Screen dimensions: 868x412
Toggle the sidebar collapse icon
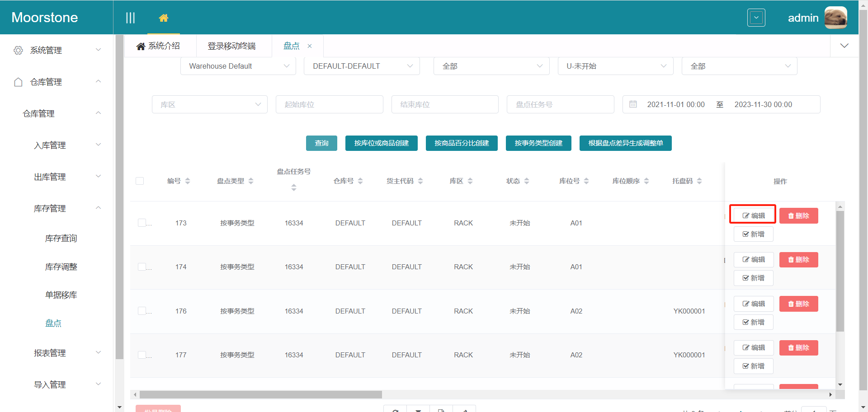pyautogui.click(x=130, y=18)
